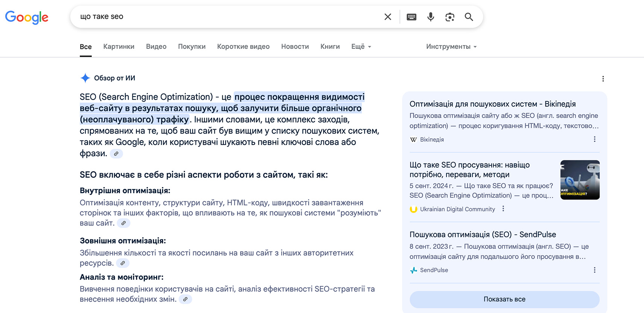Select the 'Все' results tab
This screenshot has width=644, height=313.
pos(86,47)
